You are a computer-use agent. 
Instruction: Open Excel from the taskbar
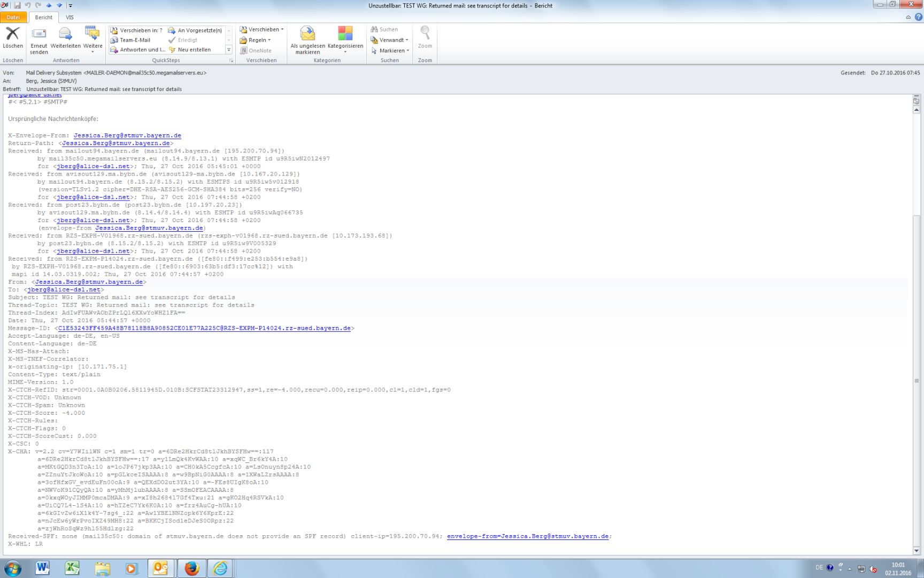click(x=72, y=568)
